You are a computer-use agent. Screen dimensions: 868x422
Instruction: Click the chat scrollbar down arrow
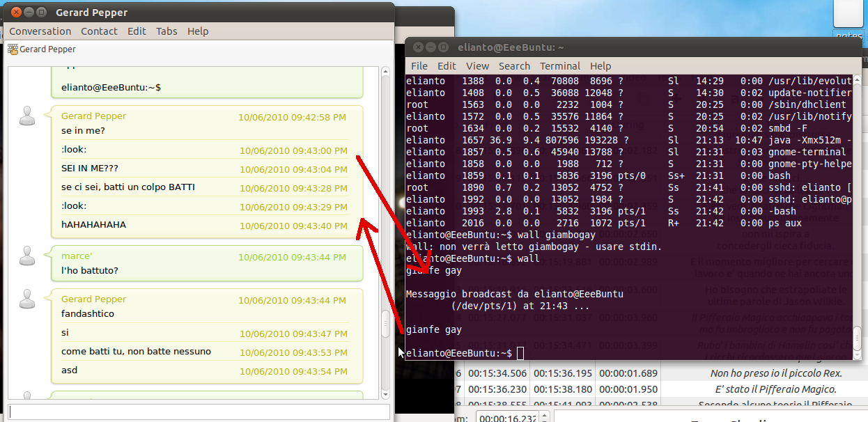[385, 395]
